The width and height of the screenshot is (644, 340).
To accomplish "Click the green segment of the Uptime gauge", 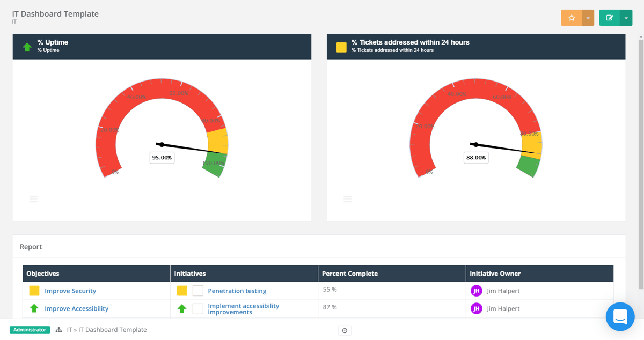I will [215, 165].
